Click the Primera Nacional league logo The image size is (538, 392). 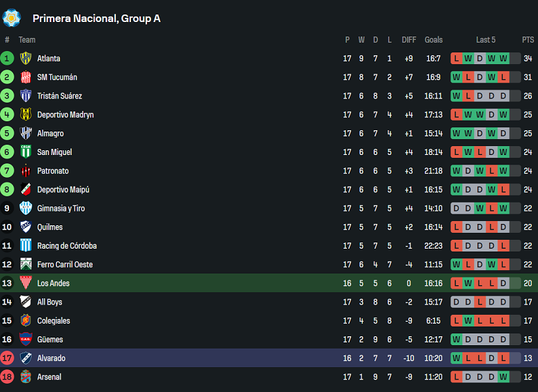12,18
